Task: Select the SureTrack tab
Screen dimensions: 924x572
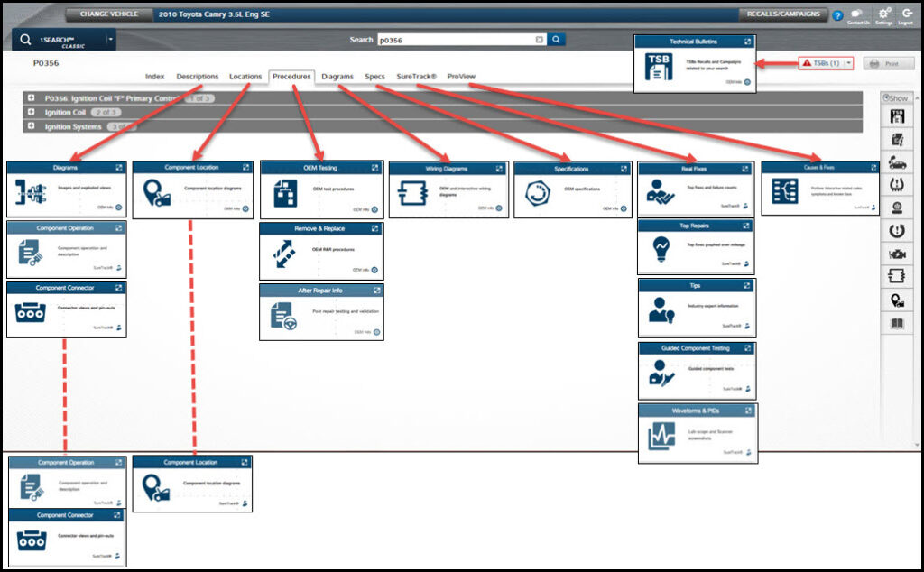Action: pyautogui.click(x=415, y=77)
